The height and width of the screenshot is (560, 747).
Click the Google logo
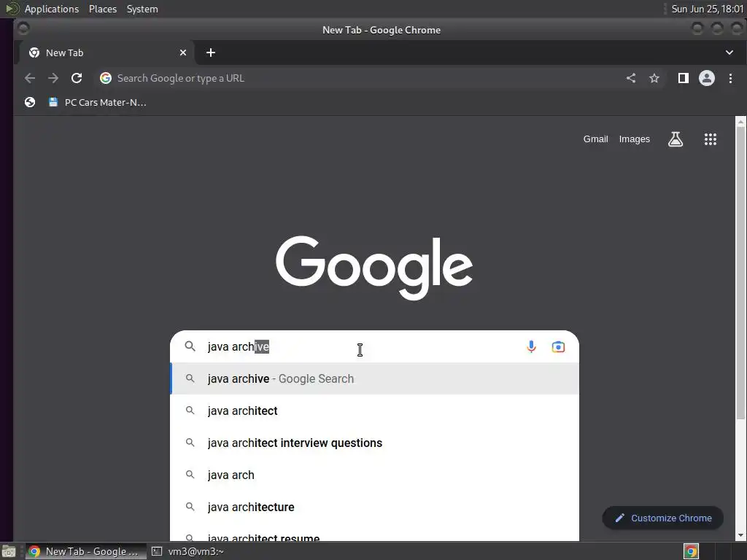(x=374, y=268)
